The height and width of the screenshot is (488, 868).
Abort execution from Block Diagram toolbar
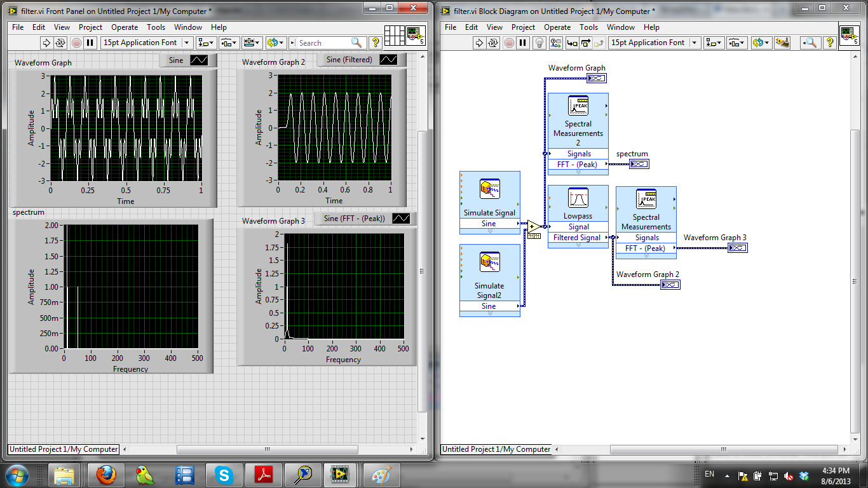[x=509, y=43]
